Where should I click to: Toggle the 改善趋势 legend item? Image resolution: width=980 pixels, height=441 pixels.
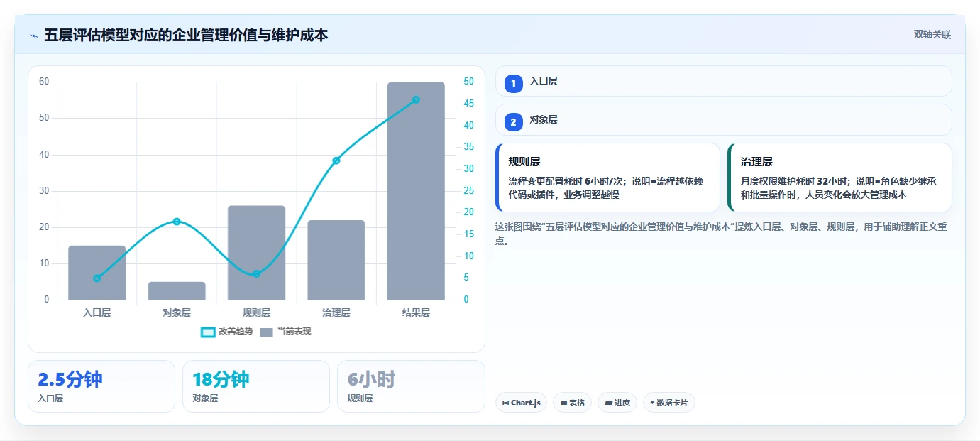click(x=227, y=332)
